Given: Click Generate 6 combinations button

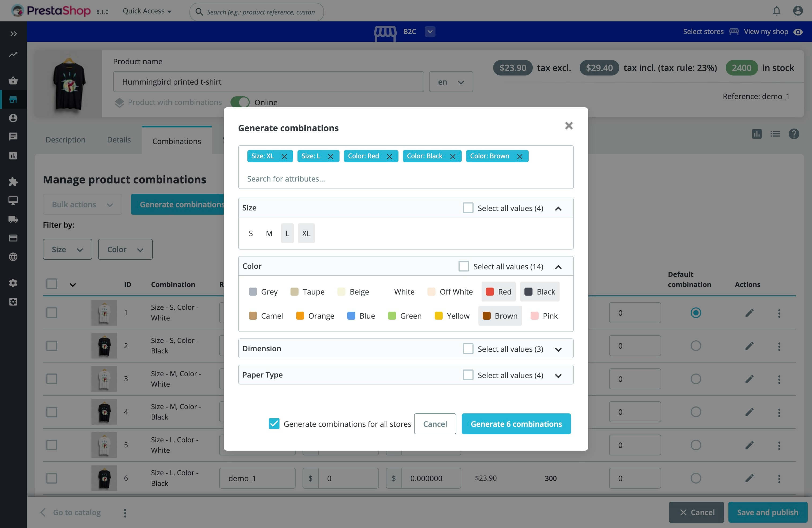Looking at the screenshot, I should tap(516, 424).
